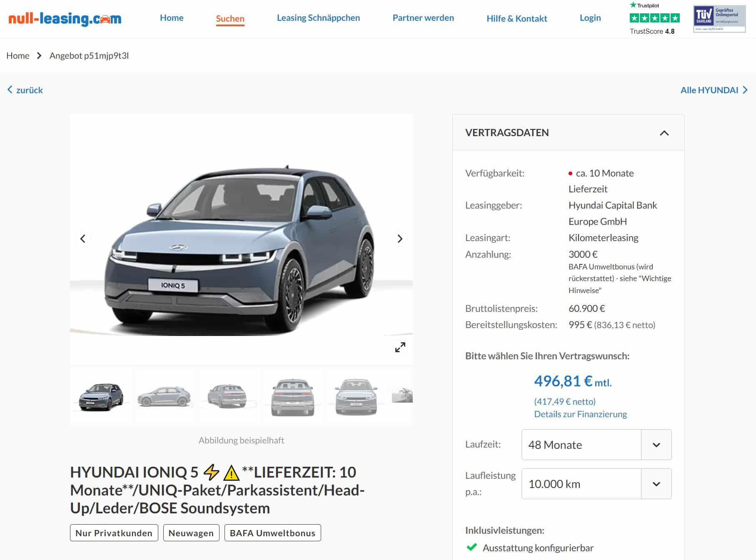Select the partially visible last thumbnail

tap(402, 396)
